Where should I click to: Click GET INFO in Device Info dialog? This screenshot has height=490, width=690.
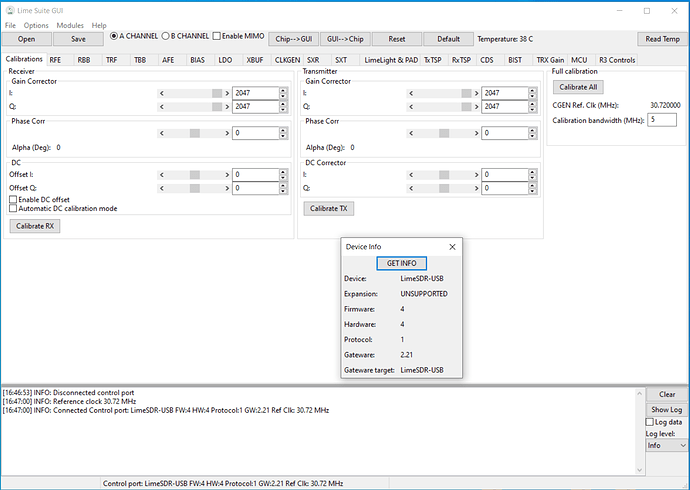(x=401, y=263)
